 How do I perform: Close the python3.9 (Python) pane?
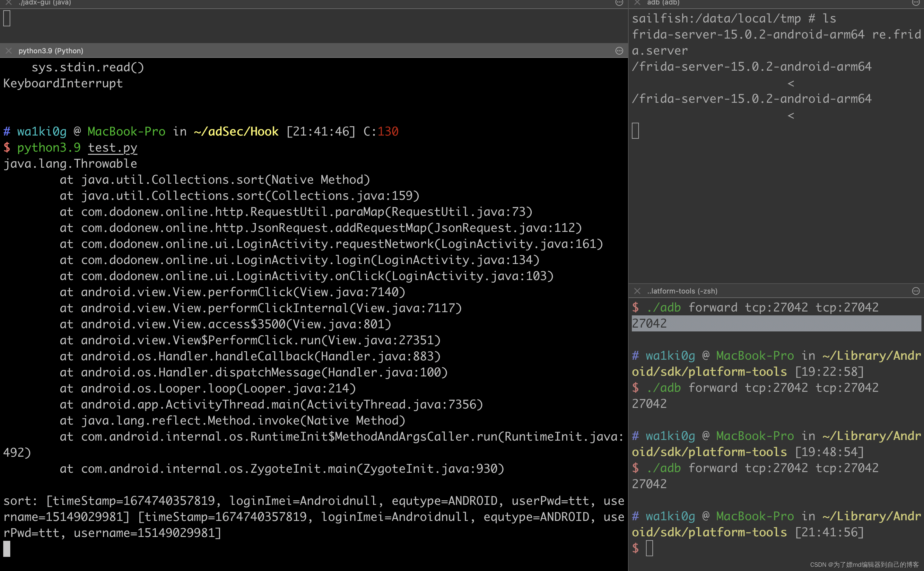coord(8,51)
